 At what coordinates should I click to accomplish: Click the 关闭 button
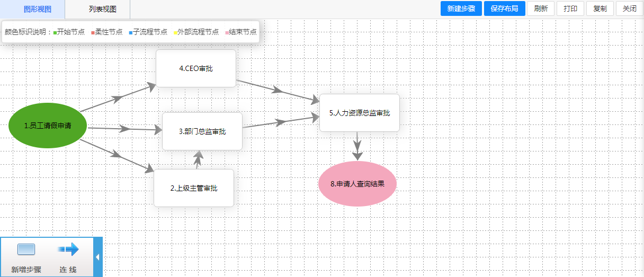(630, 8)
